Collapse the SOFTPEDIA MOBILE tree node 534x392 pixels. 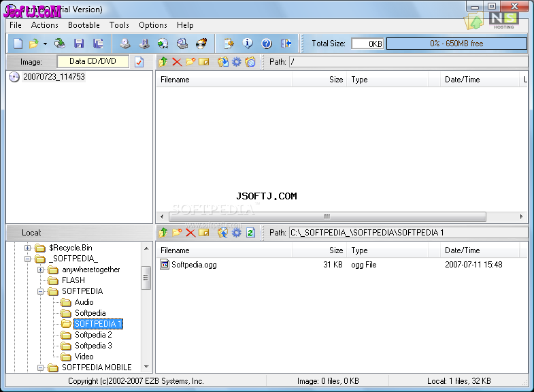[40, 367]
